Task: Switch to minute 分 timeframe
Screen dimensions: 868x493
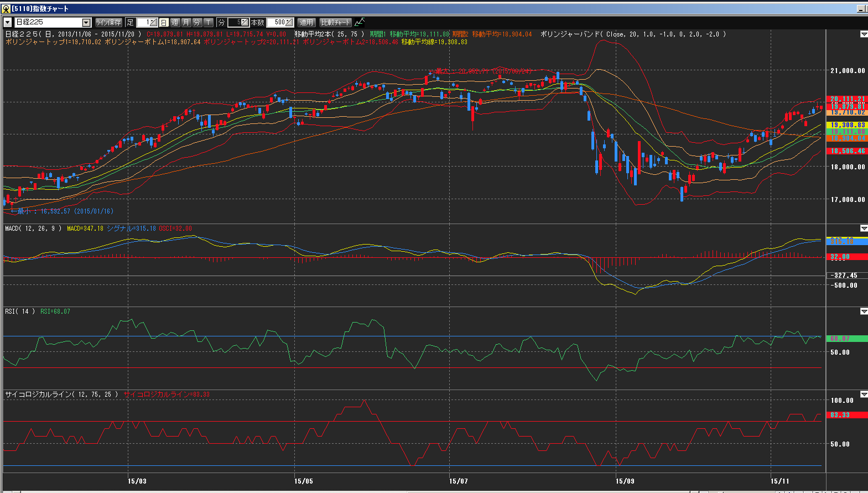Action: click(197, 22)
